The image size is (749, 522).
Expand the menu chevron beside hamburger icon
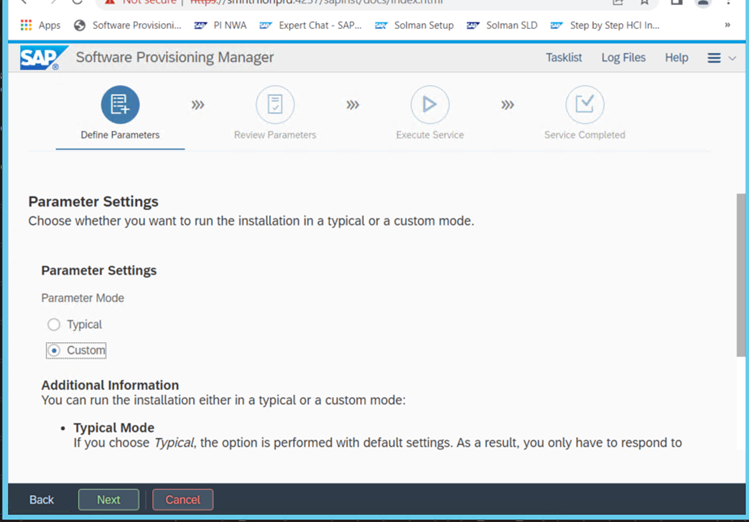point(732,58)
